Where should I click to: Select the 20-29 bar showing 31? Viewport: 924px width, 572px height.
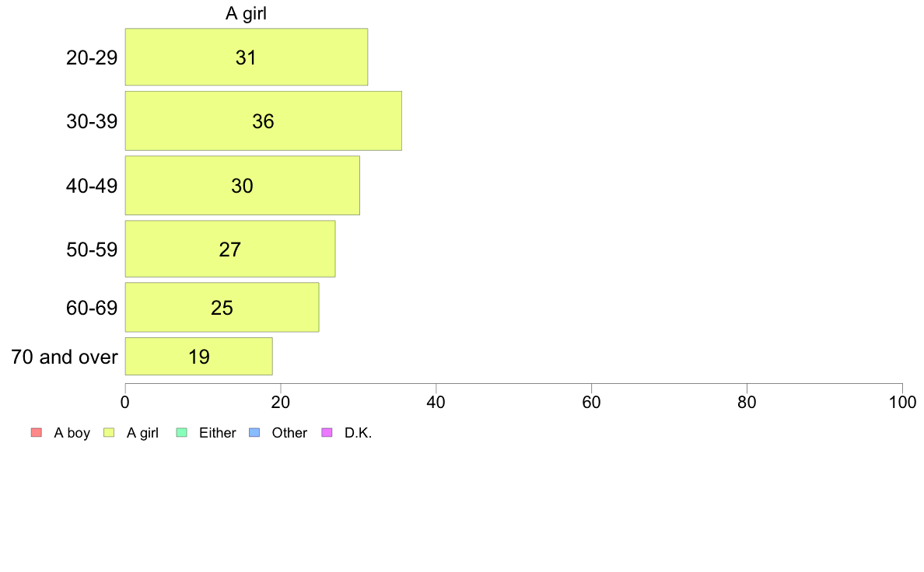247,58
